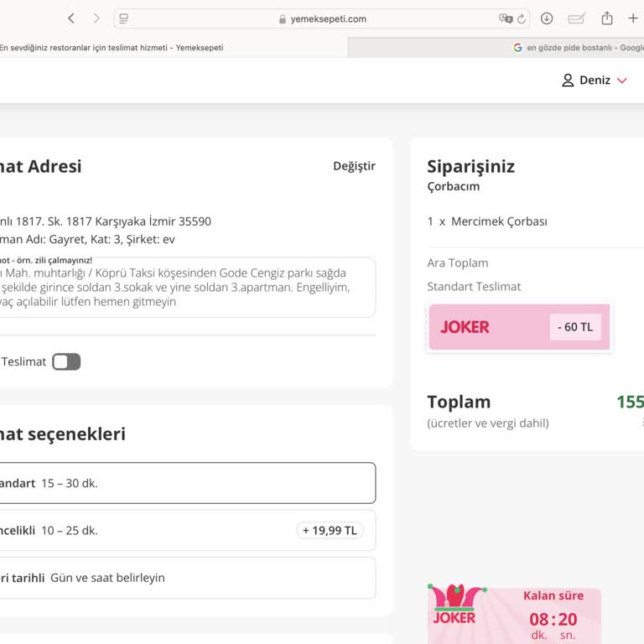
Task: Open the Safari share icon
Action: [x=607, y=18]
